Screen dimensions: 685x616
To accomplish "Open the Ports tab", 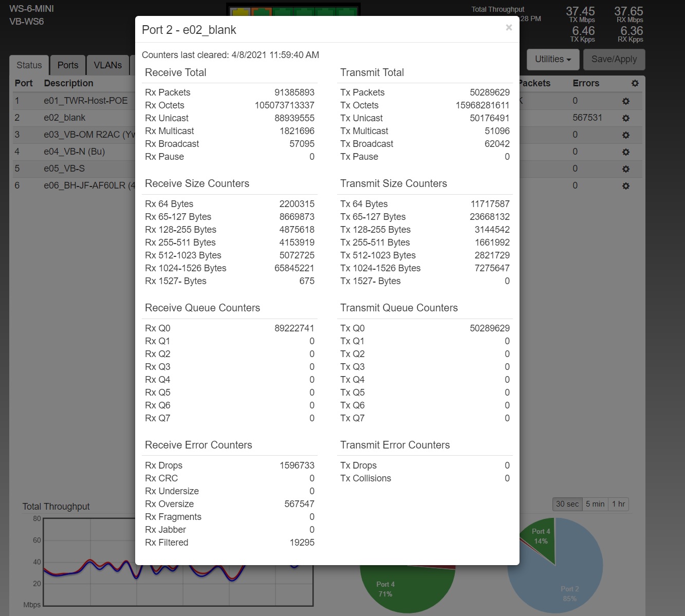I will [68, 65].
